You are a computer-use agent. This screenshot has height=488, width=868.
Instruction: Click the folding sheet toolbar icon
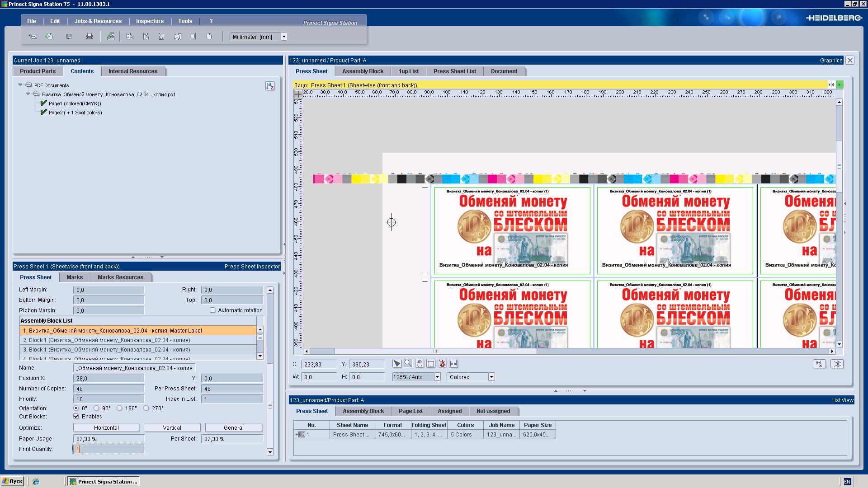pyautogui.click(x=178, y=37)
